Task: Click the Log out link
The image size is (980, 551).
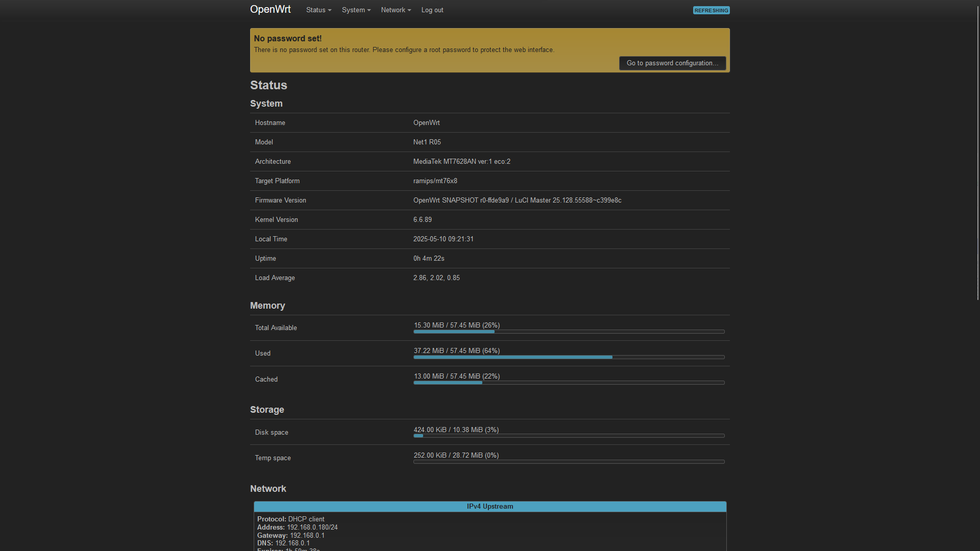Action: coord(432,10)
